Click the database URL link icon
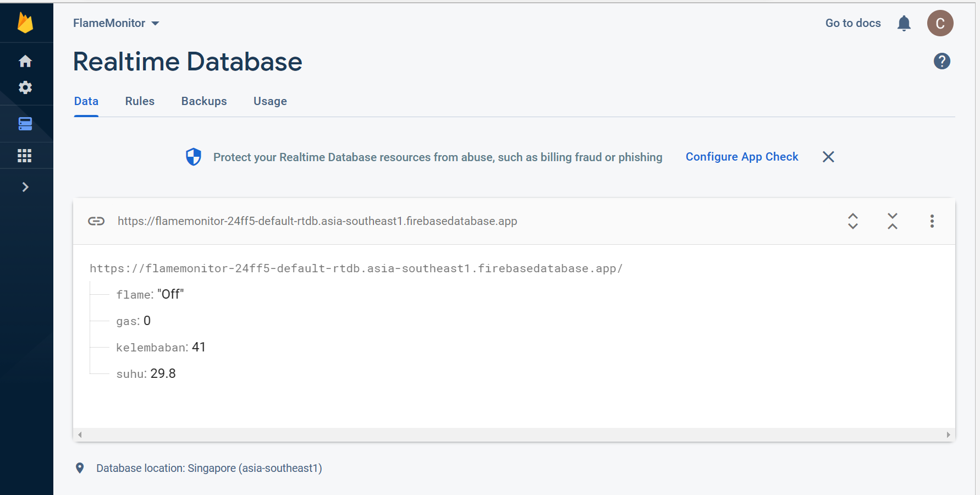Image resolution: width=980 pixels, height=495 pixels. pos(96,221)
